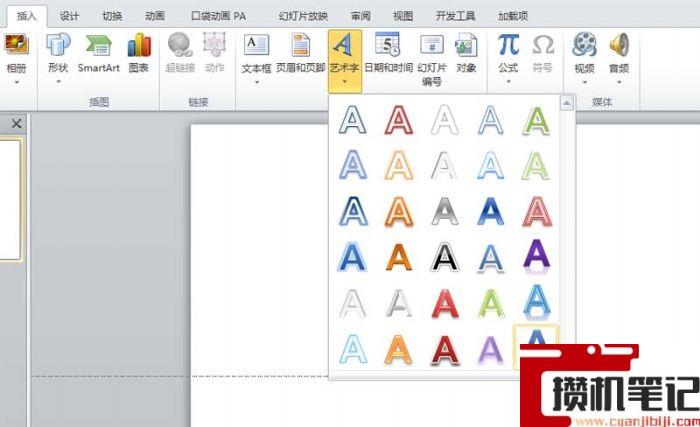Select the slide thumbnail in left pane
The image size is (700, 427).
click(x=10, y=200)
